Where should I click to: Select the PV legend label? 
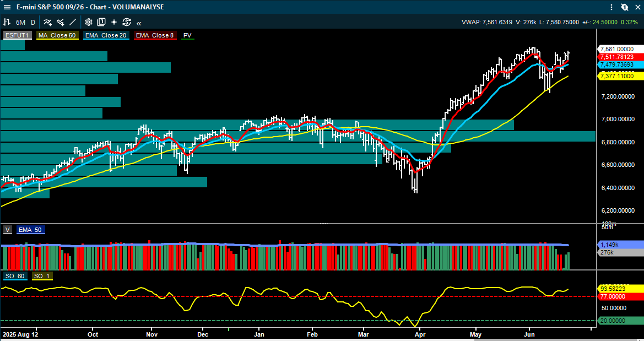coord(187,35)
